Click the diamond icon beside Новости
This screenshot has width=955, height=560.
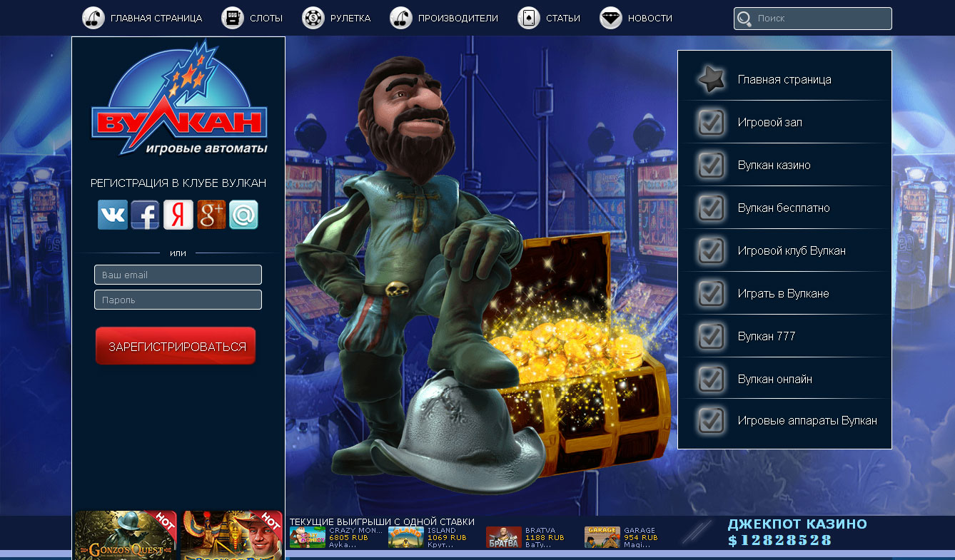click(x=611, y=18)
